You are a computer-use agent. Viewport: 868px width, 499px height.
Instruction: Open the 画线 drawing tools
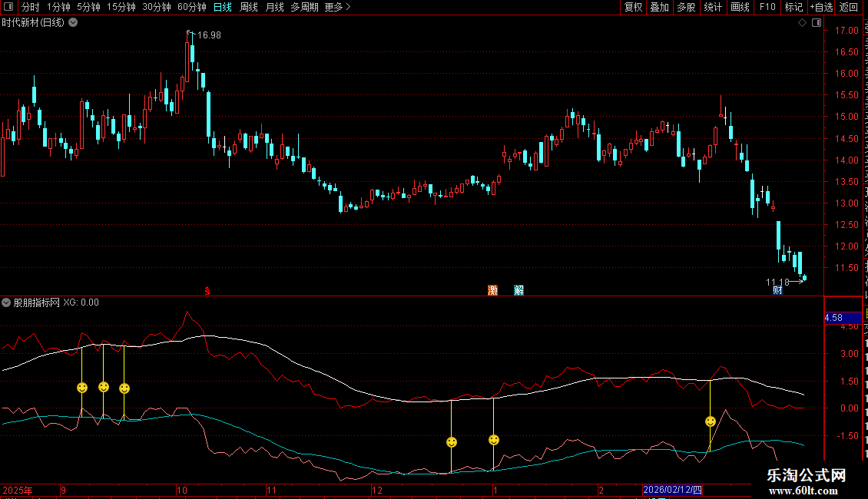740,7
